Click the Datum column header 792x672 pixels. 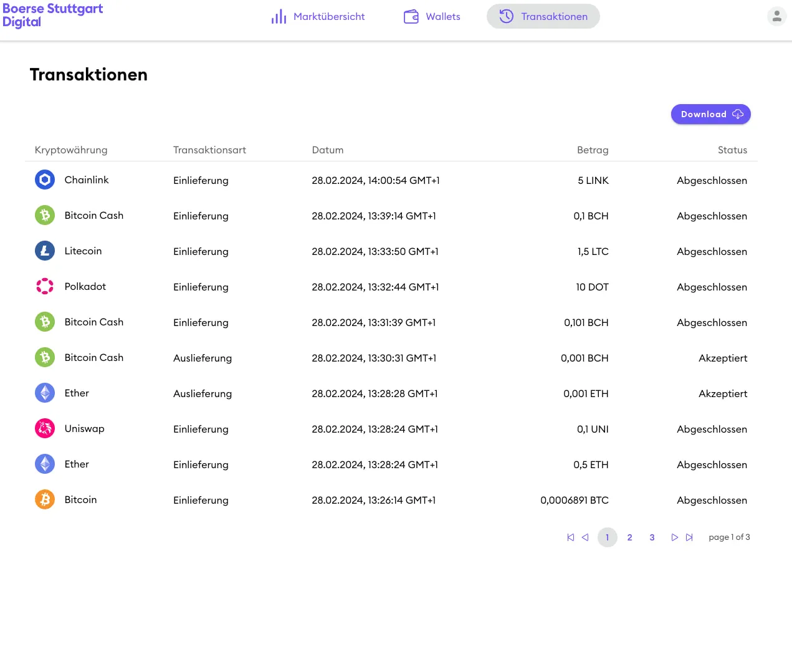click(328, 150)
